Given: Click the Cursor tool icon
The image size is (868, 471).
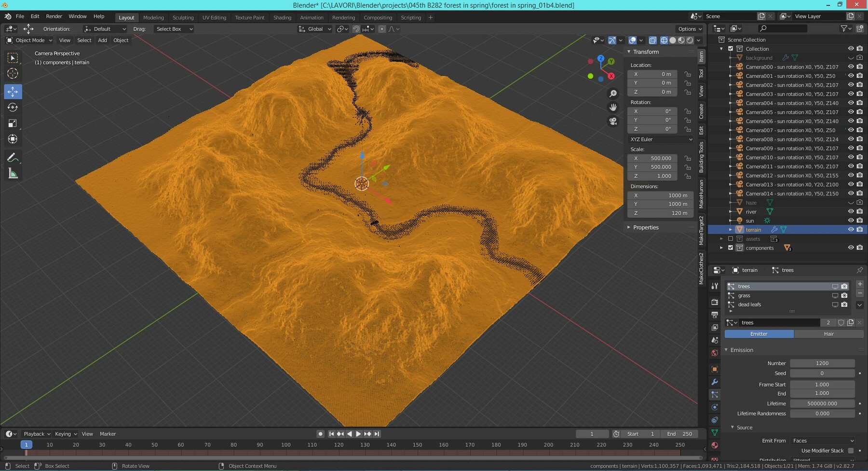Looking at the screenshot, I should (13, 73).
